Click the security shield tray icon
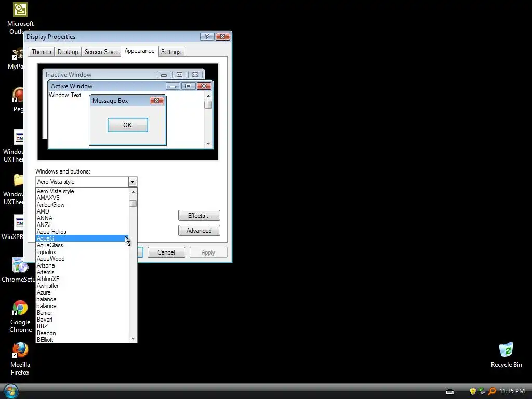This screenshot has height=399, width=532. click(473, 391)
